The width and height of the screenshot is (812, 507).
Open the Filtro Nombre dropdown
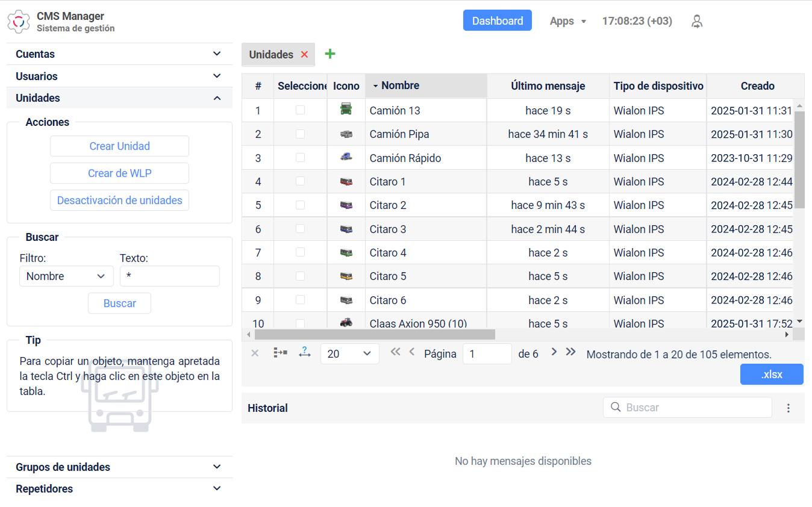[x=66, y=276]
